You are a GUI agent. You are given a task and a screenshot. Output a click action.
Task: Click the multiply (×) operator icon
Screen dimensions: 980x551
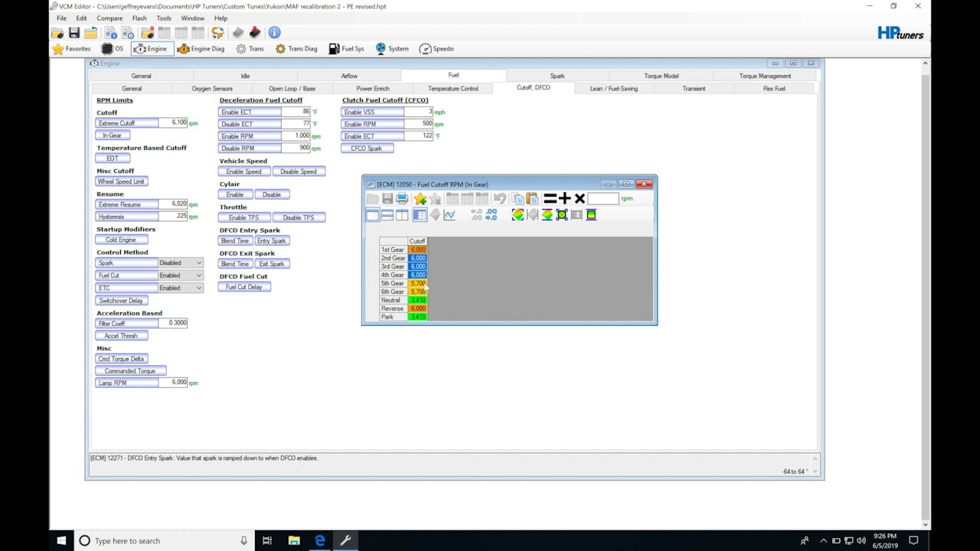point(580,199)
